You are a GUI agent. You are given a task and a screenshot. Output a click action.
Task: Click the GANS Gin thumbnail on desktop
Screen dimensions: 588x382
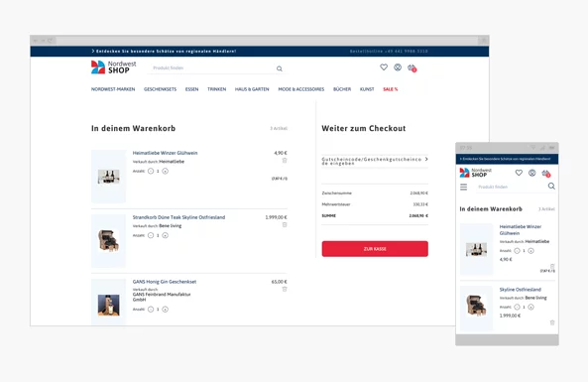pyautogui.click(x=109, y=302)
